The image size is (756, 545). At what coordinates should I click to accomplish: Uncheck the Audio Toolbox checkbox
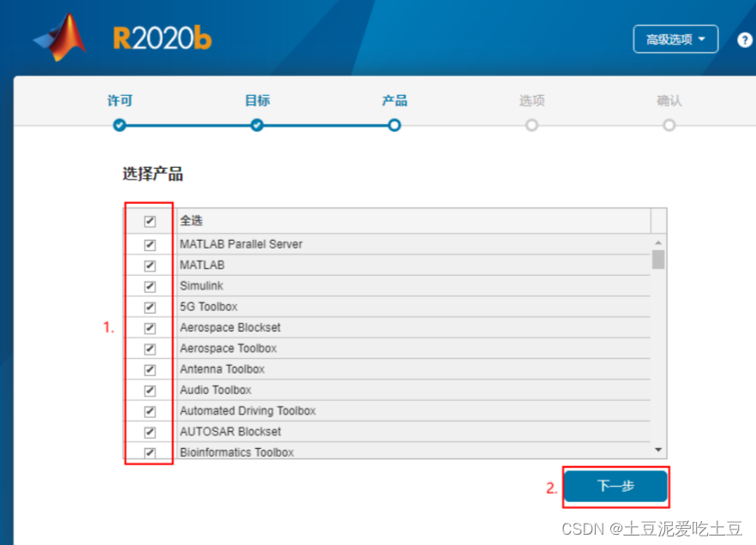150,390
